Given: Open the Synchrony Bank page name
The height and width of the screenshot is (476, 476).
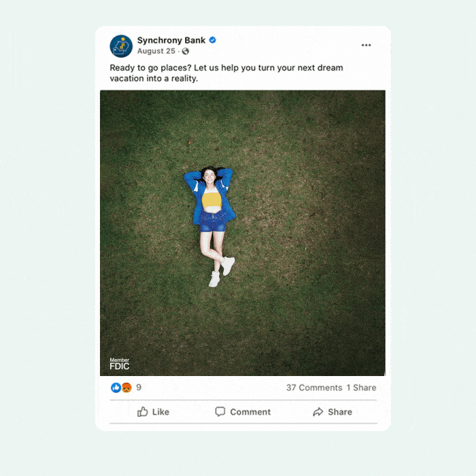Looking at the screenshot, I should pyautogui.click(x=171, y=40).
